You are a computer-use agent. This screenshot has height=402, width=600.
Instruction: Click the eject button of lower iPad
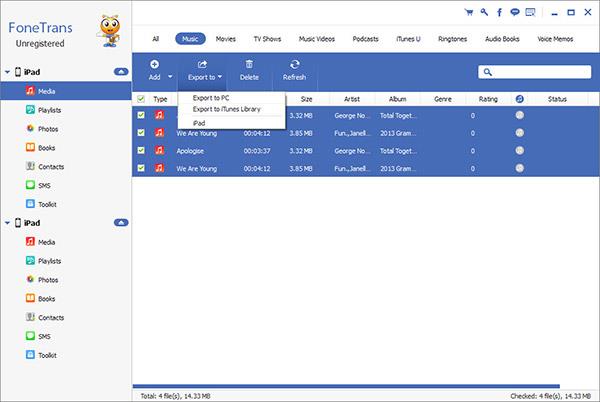[x=121, y=222]
